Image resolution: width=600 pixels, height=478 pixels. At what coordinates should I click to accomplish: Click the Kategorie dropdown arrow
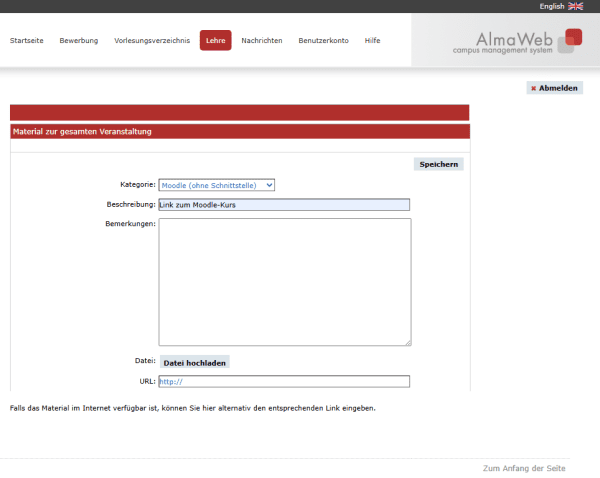(x=269, y=185)
